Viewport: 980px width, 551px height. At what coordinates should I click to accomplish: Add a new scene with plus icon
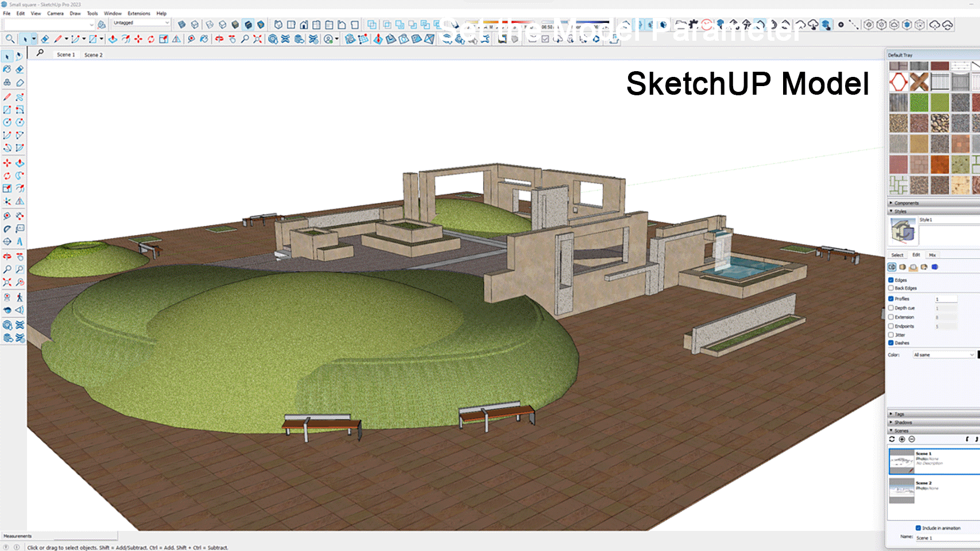(x=902, y=439)
